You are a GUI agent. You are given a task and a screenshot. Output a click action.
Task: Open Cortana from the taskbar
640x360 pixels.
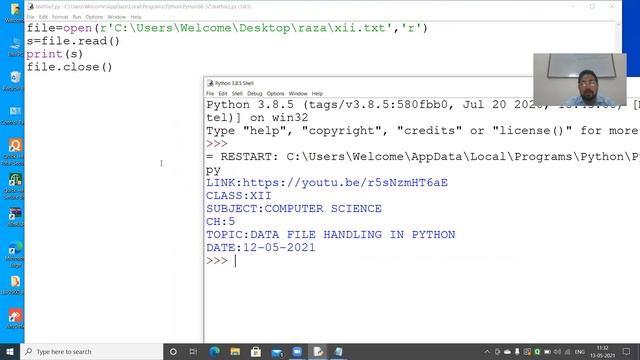(173, 351)
